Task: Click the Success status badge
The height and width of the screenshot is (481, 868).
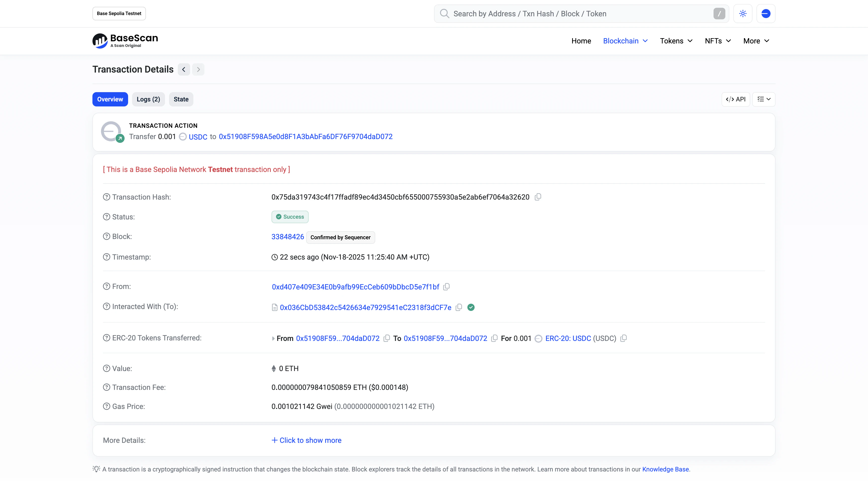Action: [x=290, y=217]
